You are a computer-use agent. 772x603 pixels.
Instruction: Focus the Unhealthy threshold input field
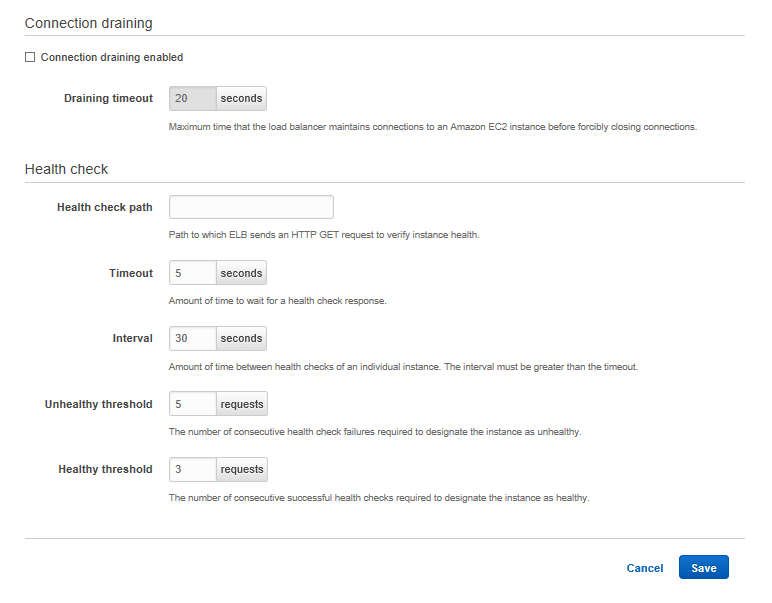(193, 404)
